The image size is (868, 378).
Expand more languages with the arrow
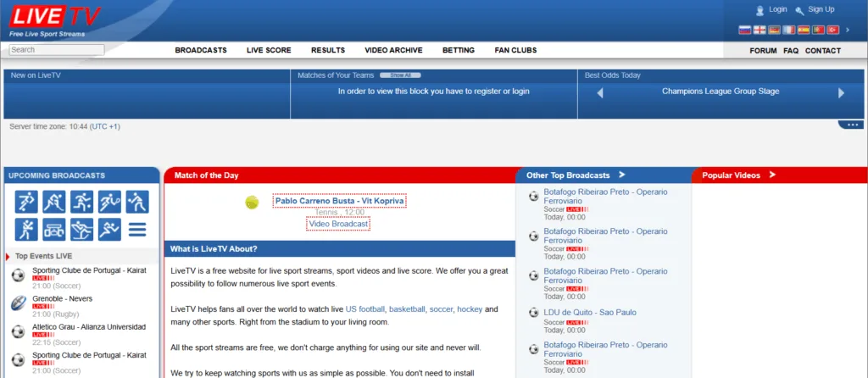(848, 30)
